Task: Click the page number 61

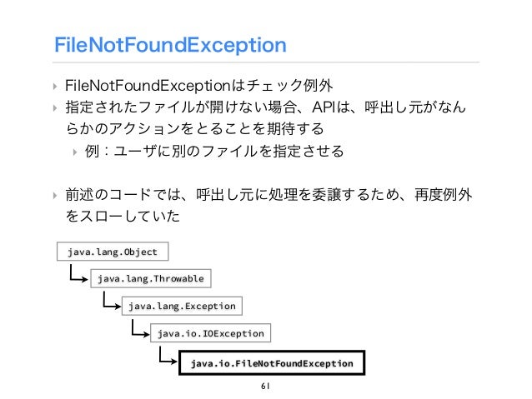Action: click(265, 386)
